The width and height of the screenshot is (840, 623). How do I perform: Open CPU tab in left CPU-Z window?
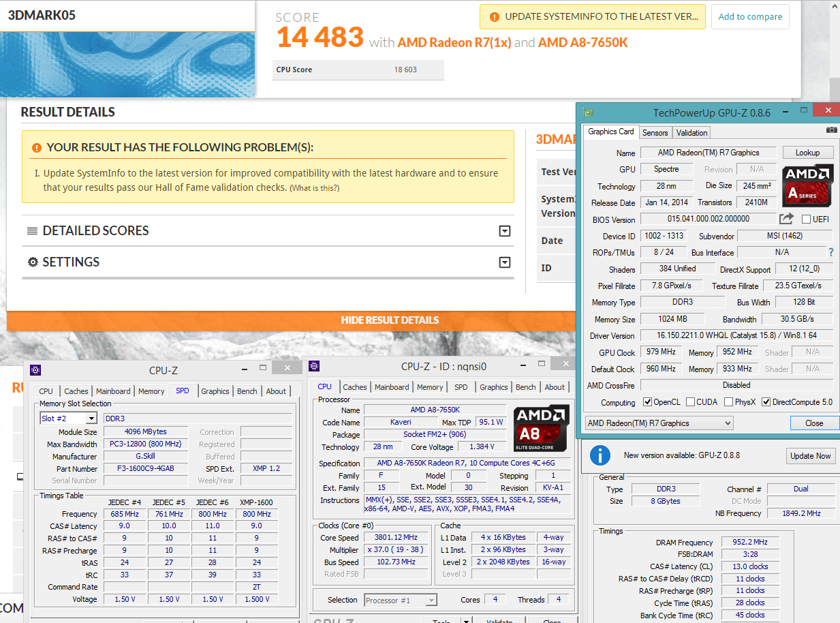46,391
